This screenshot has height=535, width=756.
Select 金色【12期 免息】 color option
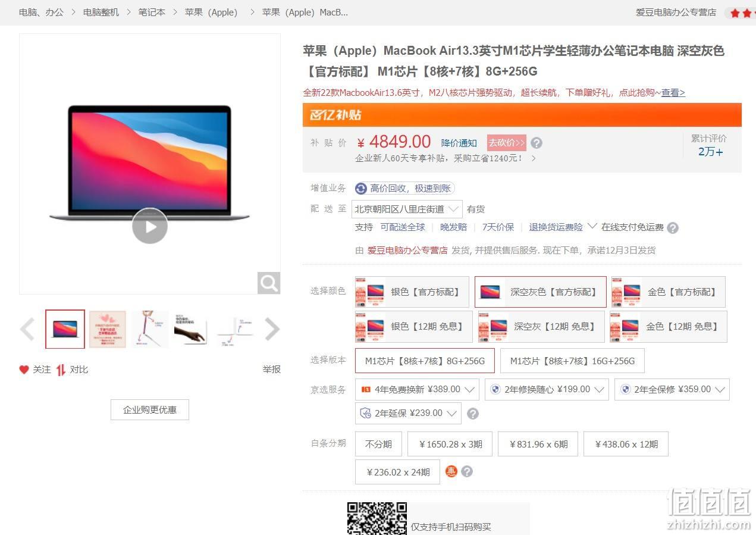point(668,327)
